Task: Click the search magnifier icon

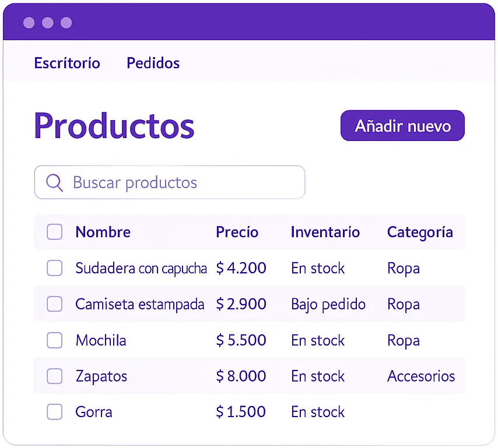Action: coord(54,182)
